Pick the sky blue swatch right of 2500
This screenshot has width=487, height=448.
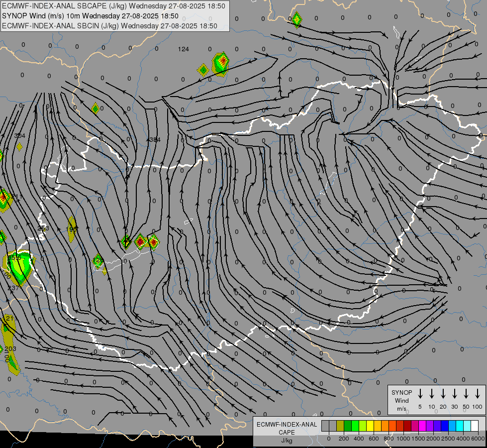(452, 426)
